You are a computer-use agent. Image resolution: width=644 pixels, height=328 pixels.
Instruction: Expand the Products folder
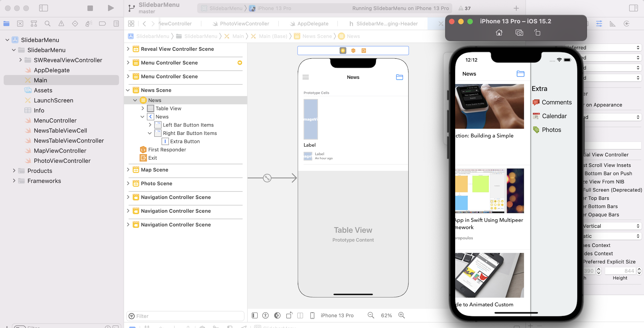[14, 171]
